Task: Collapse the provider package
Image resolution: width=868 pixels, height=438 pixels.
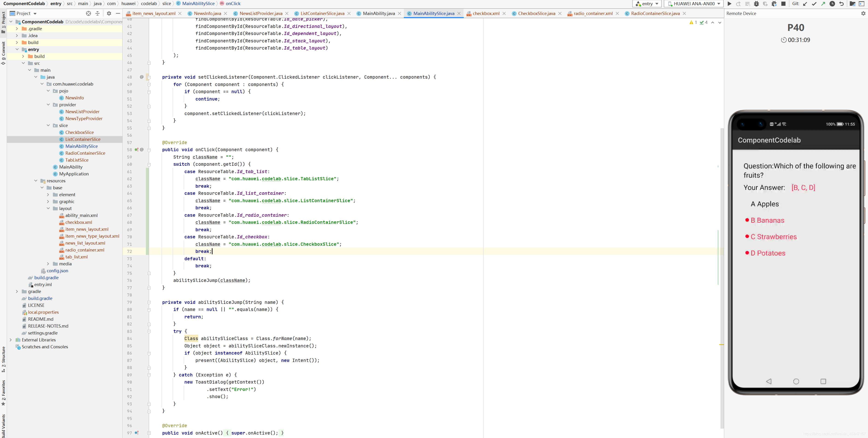Action: coord(48,105)
